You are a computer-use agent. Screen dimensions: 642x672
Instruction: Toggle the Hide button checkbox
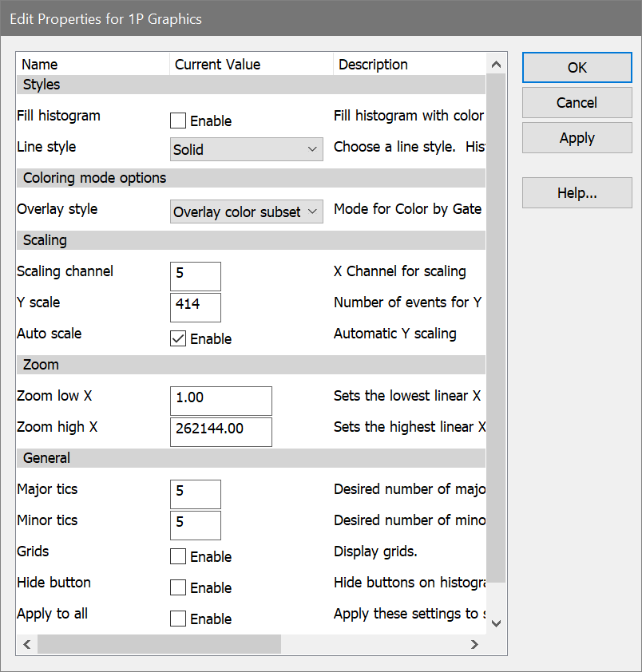178,588
